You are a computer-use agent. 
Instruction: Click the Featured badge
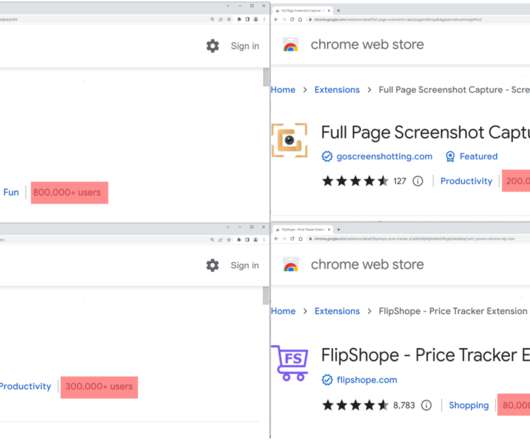coord(472,156)
